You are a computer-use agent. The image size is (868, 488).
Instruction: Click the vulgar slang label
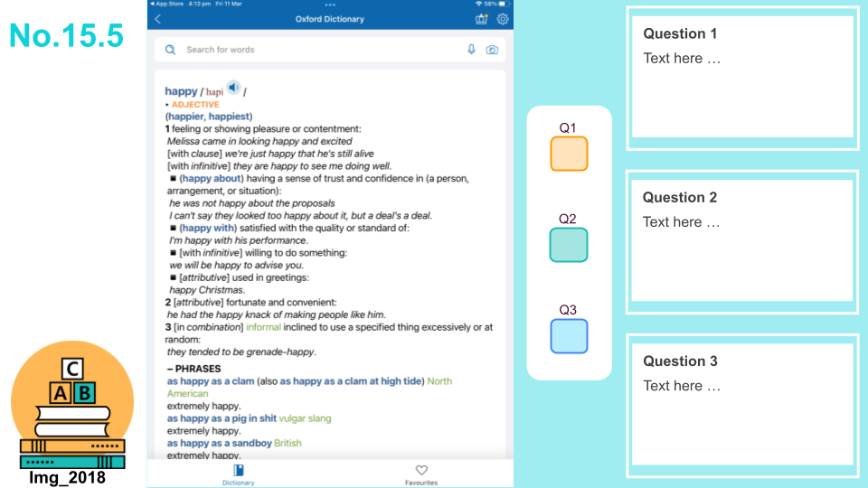pyautogui.click(x=305, y=418)
